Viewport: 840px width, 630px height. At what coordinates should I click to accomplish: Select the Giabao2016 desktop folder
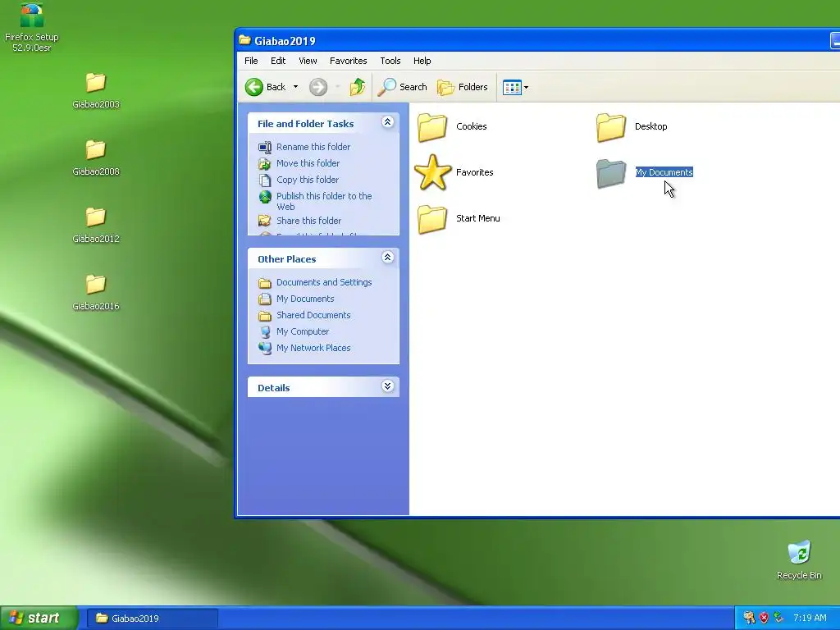(x=96, y=293)
